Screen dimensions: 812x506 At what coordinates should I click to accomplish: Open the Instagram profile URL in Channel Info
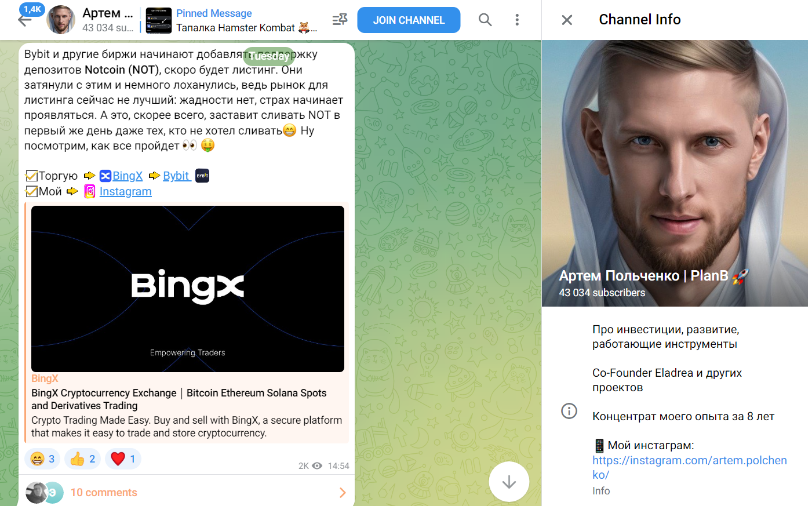(x=690, y=467)
